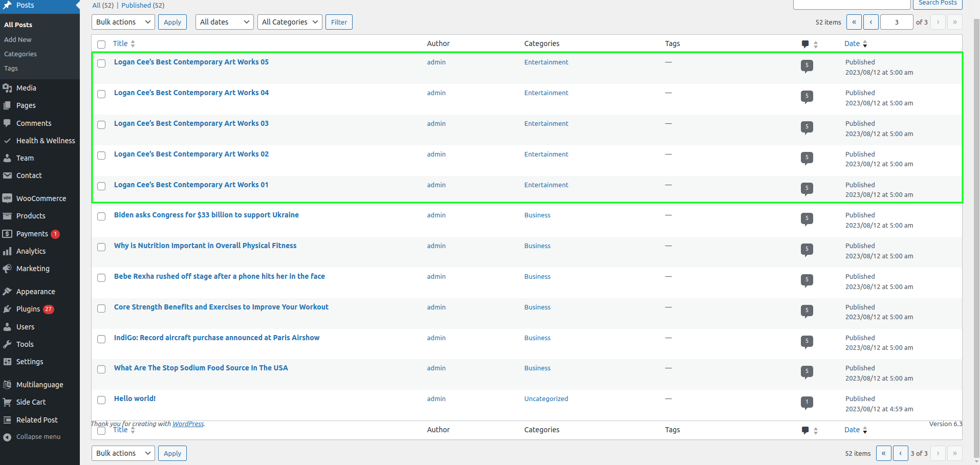Click Posts pushpin icon in sidebar
Screen dimensions: 980x465
[x=7, y=5]
